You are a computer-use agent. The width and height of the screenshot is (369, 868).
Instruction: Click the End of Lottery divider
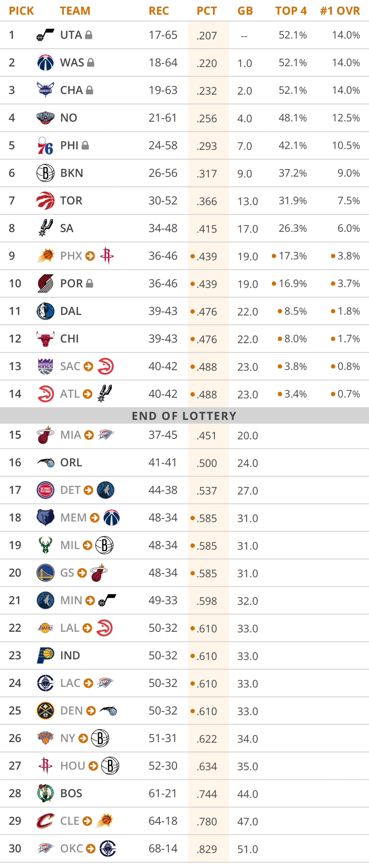[x=184, y=416]
